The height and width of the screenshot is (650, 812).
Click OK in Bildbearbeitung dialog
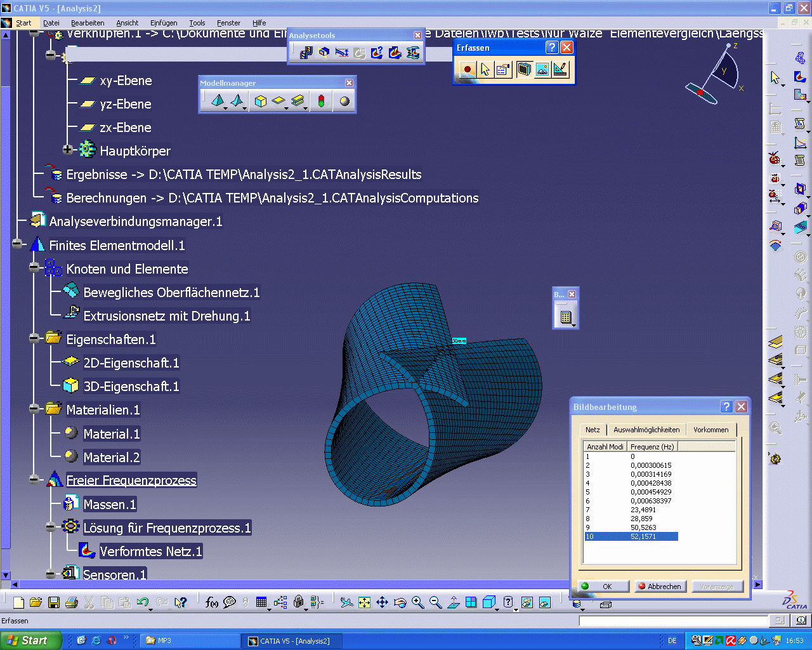(x=603, y=587)
